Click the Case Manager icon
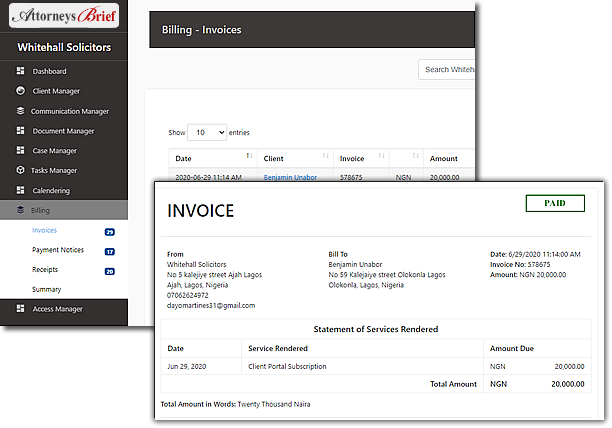This screenshot has height=428, width=612. click(20, 151)
